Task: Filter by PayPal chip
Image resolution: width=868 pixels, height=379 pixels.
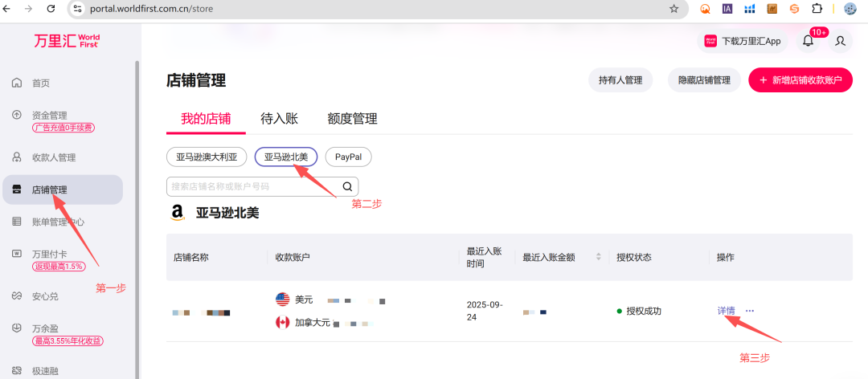Action: coord(348,157)
